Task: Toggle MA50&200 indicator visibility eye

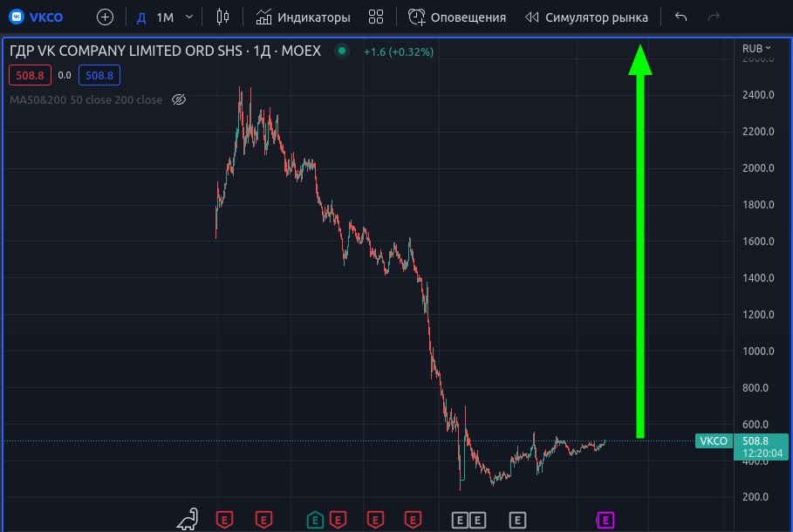Action: 179,99
